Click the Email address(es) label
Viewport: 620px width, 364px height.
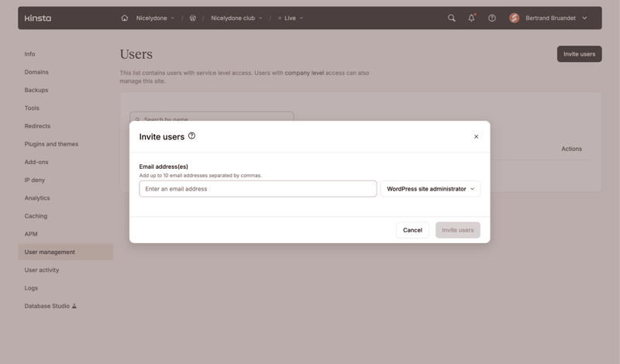click(164, 167)
